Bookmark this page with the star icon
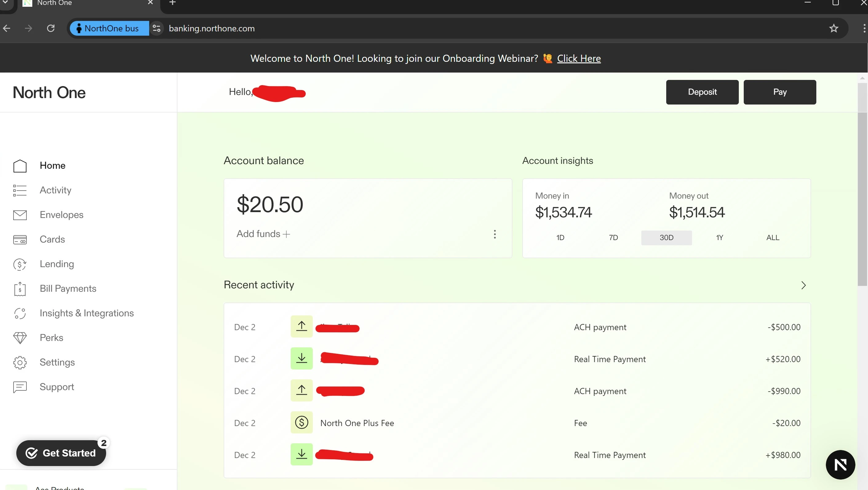Viewport: 868px width, 490px height. tap(834, 28)
